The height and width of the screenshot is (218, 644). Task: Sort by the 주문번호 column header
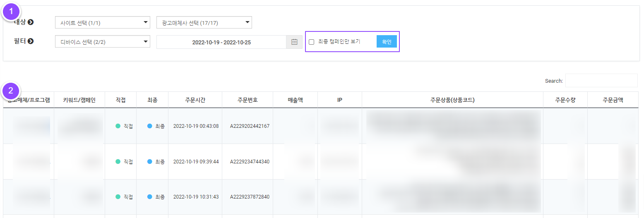click(248, 100)
